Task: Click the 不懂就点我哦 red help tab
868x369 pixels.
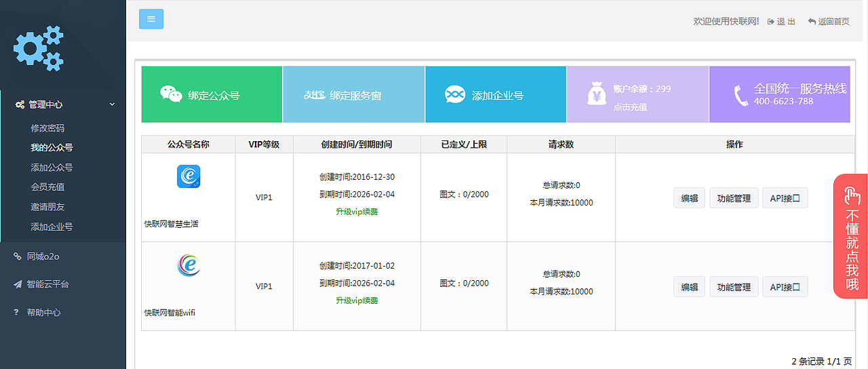Action: click(x=851, y=236)
